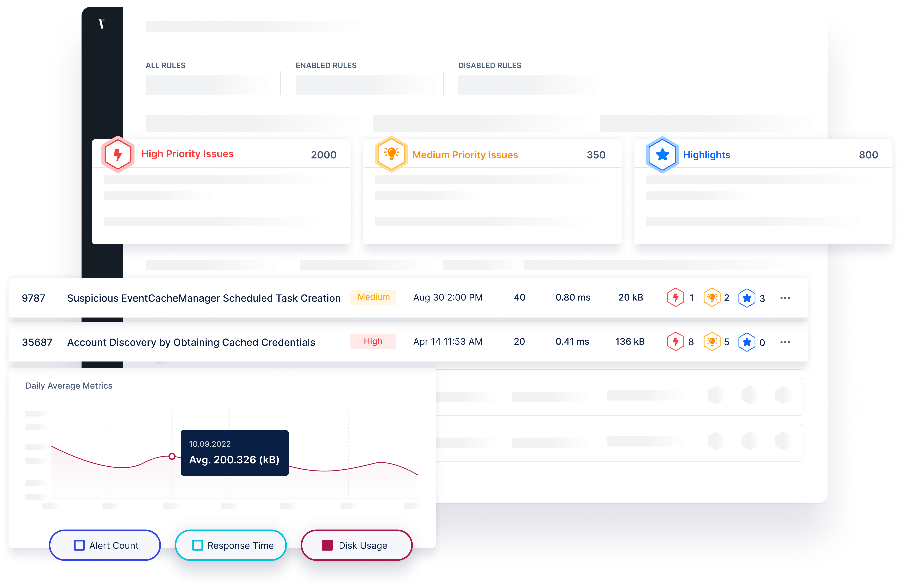Click lightbulb icon in rule 9787 row
This screenshot has height=588, width=900.
point(712,298)
